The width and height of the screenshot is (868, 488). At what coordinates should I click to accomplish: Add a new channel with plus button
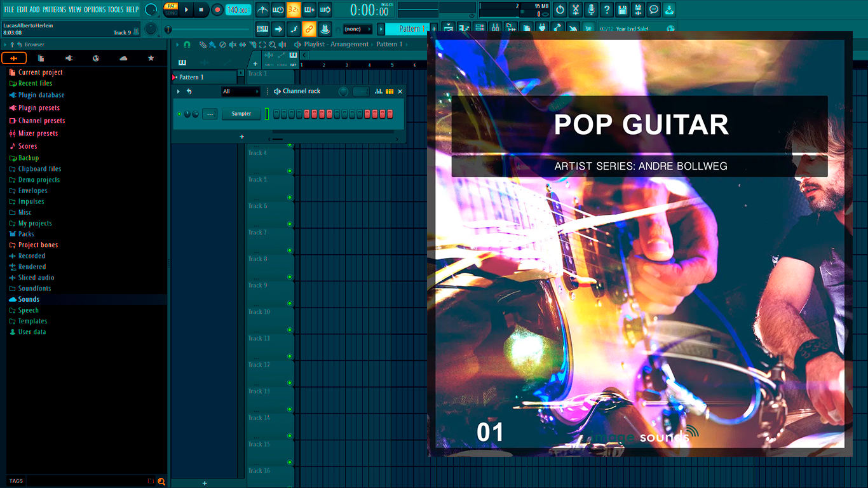coord(241,137)
